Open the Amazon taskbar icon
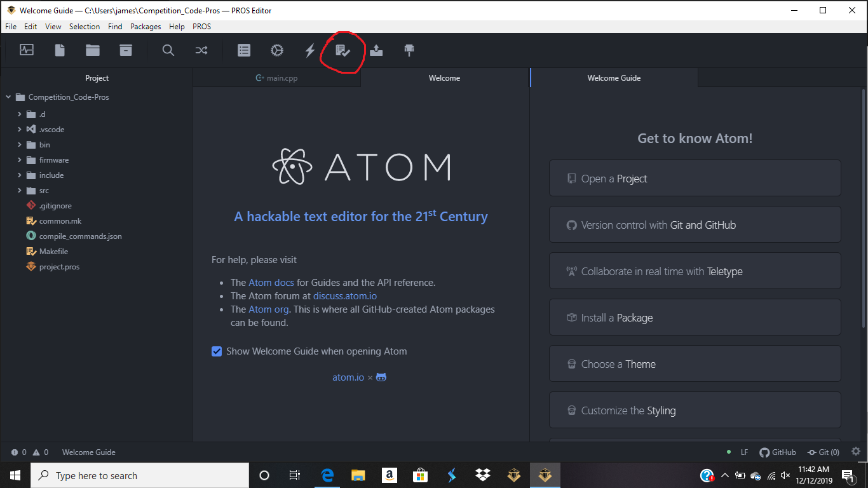 coord(390,475)
